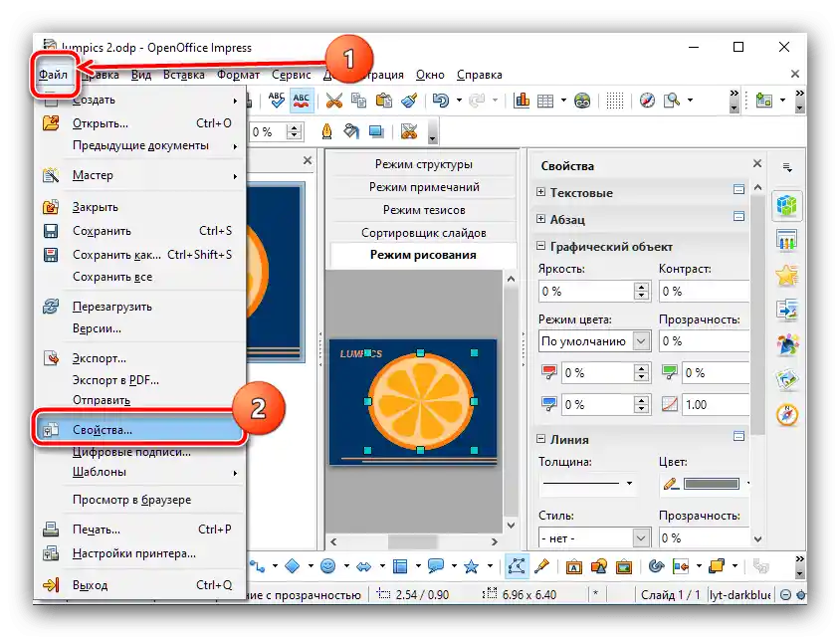840x638 pixels.
Task: Open more options for Линия section
Action: point(738,436)
